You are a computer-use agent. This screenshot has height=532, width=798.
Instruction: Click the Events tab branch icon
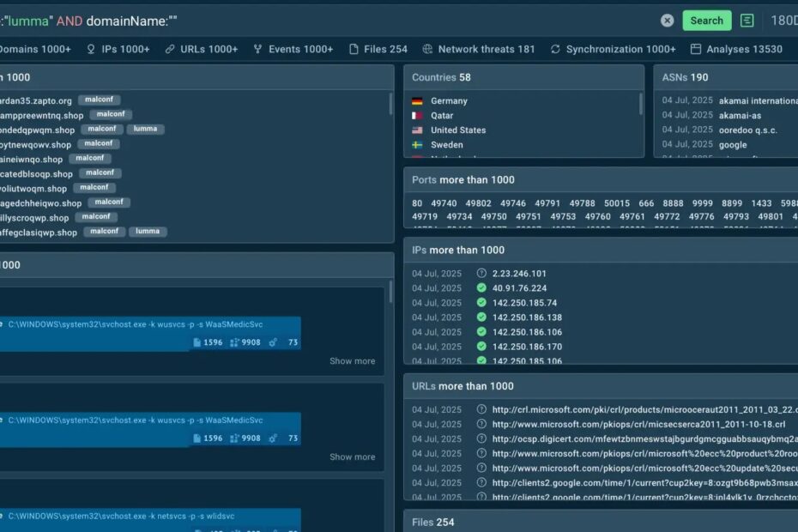pos(257,49)
